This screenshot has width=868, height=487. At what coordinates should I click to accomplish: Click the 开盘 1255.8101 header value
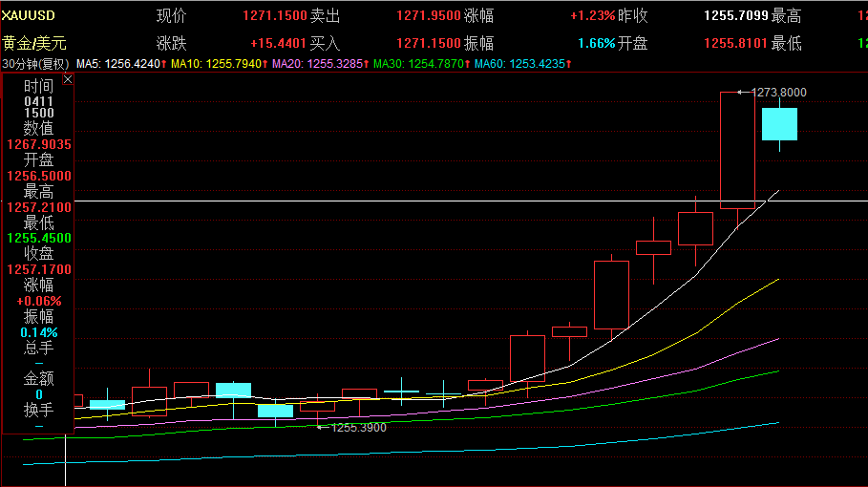pos(735,43)
